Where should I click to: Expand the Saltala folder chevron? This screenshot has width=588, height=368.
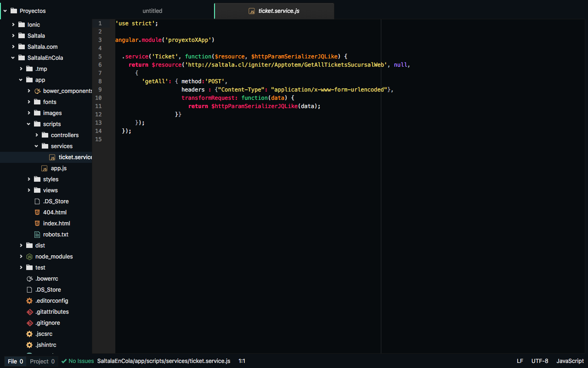pyautogui.click(x=13, y=35)
